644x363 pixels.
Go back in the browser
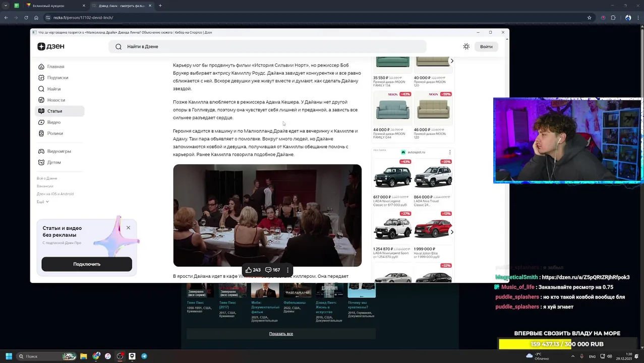(x=6, y=18)
